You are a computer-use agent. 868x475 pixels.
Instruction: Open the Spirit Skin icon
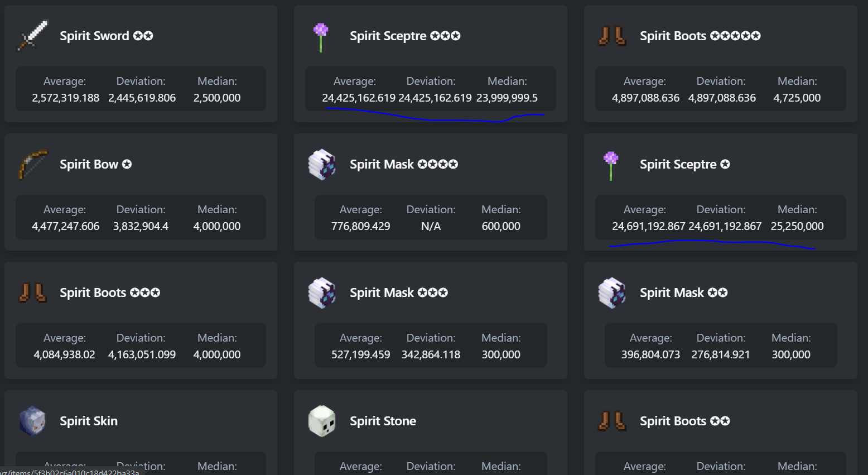(x=32, y=421)
